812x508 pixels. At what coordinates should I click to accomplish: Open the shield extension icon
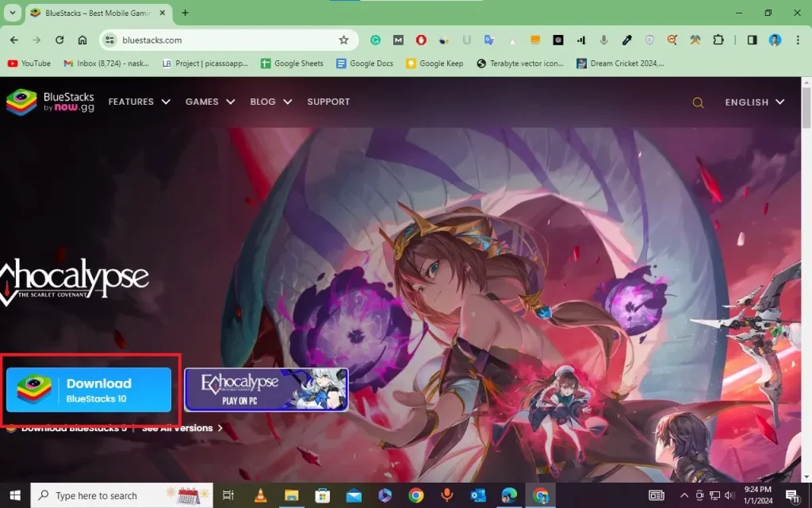click(649, 40)
